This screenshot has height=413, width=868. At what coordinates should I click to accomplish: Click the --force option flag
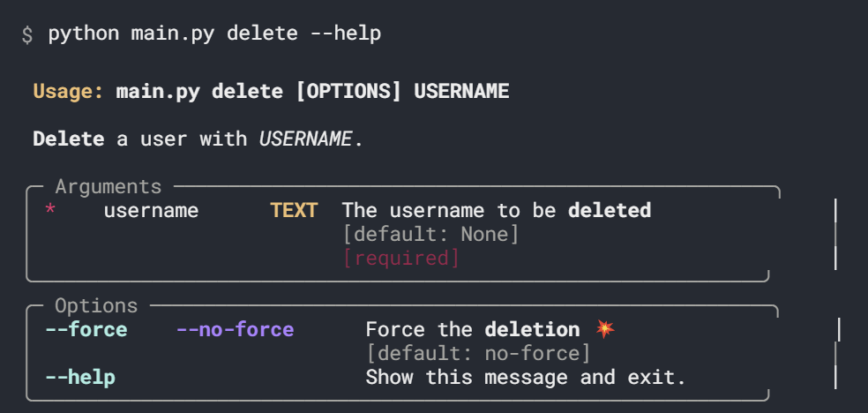click(x=86, y=330)
